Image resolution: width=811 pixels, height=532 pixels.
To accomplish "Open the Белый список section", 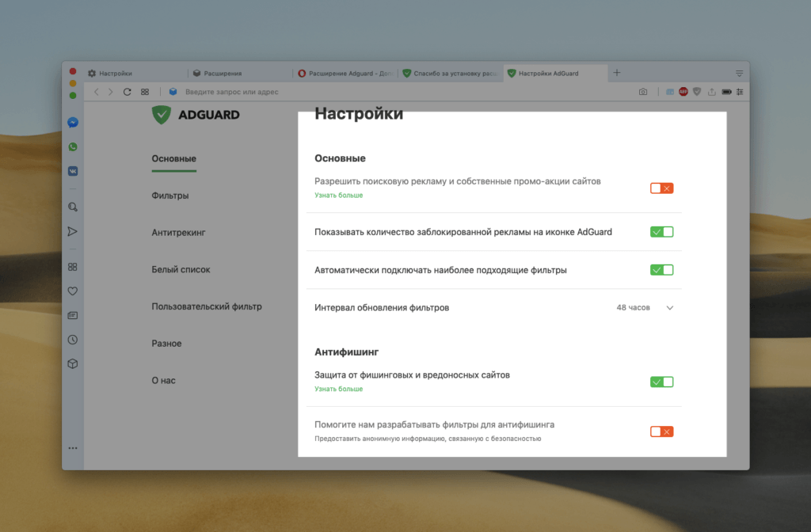I will point(181,269).
